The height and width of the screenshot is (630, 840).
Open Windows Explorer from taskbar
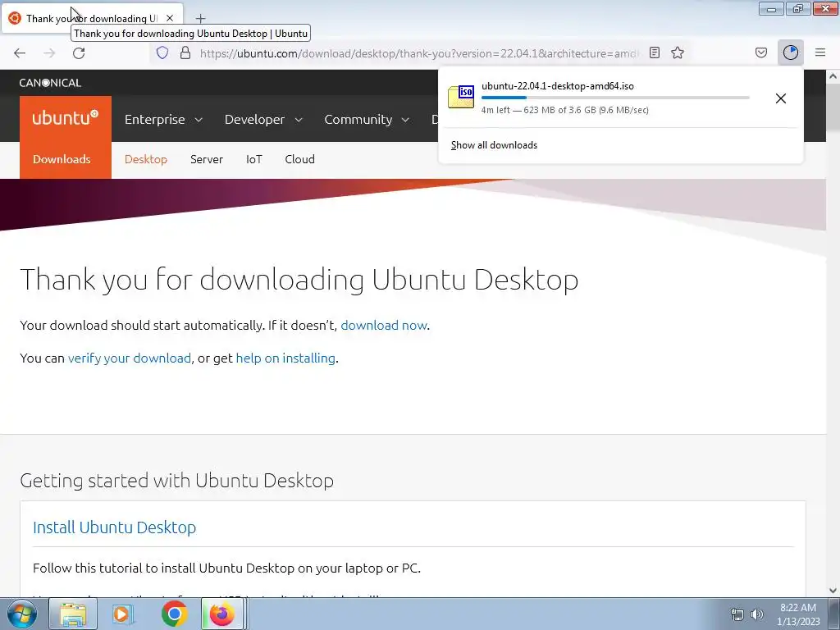pos(73,614)
